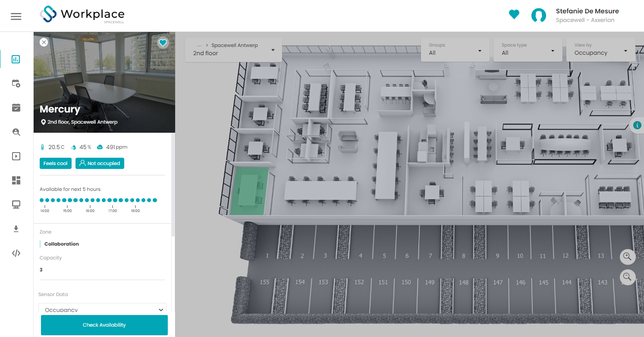Image resolution: width=644 pixels, height=337 pixels.
Task: Click the room panel vertical scrollbar
Action: 173,184
